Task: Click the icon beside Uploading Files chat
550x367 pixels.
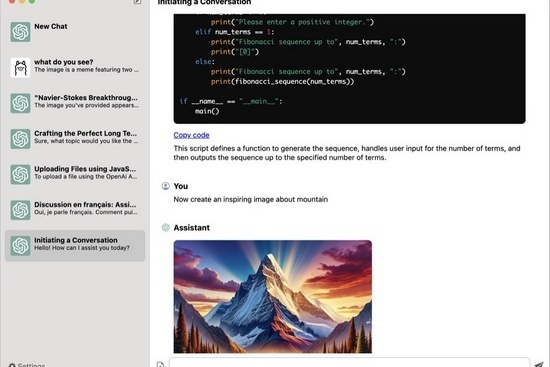Action: click(x=20, y=174)
